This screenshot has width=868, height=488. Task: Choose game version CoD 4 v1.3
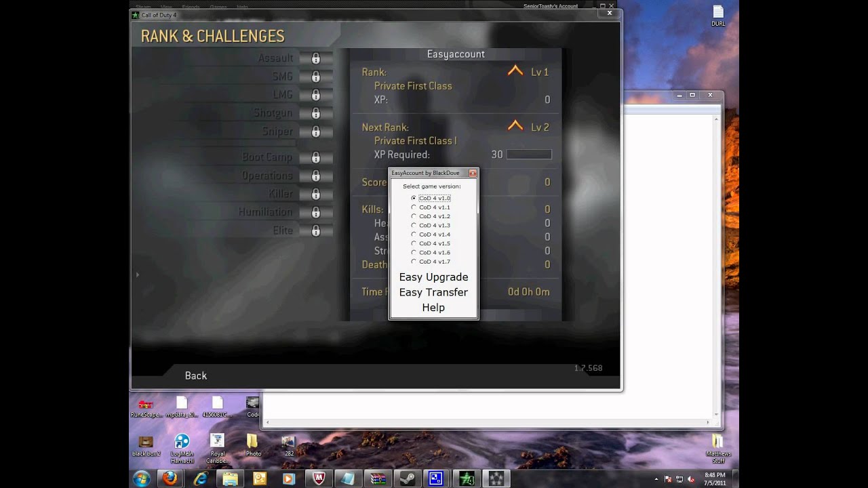[x=414, y=225]
